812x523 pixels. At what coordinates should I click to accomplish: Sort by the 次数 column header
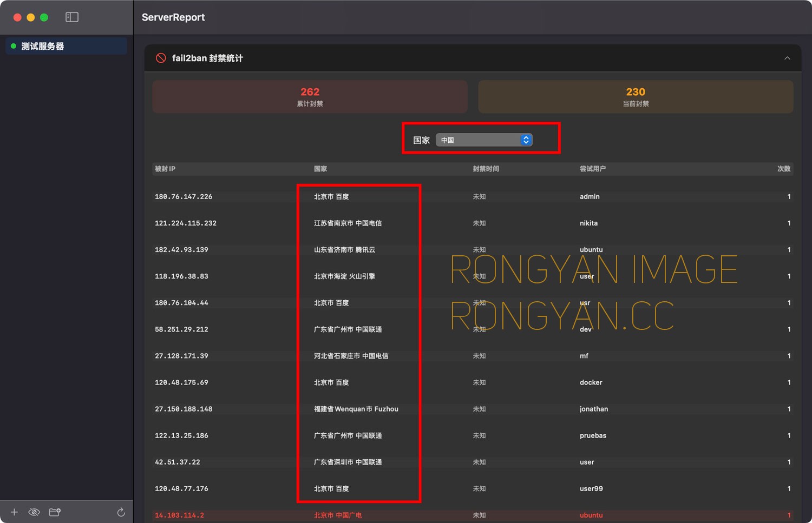point(784,169)
